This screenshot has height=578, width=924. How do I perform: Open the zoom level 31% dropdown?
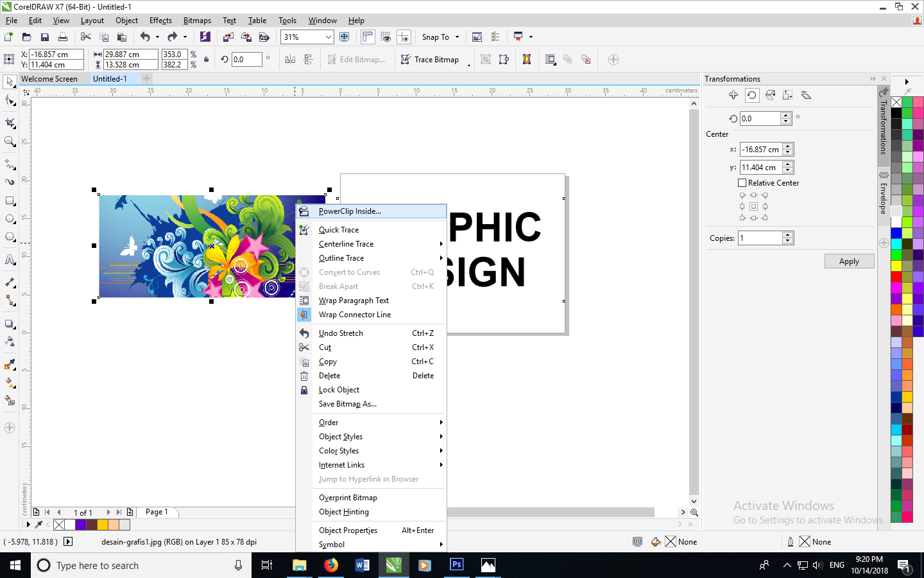(x=328, y=37)
